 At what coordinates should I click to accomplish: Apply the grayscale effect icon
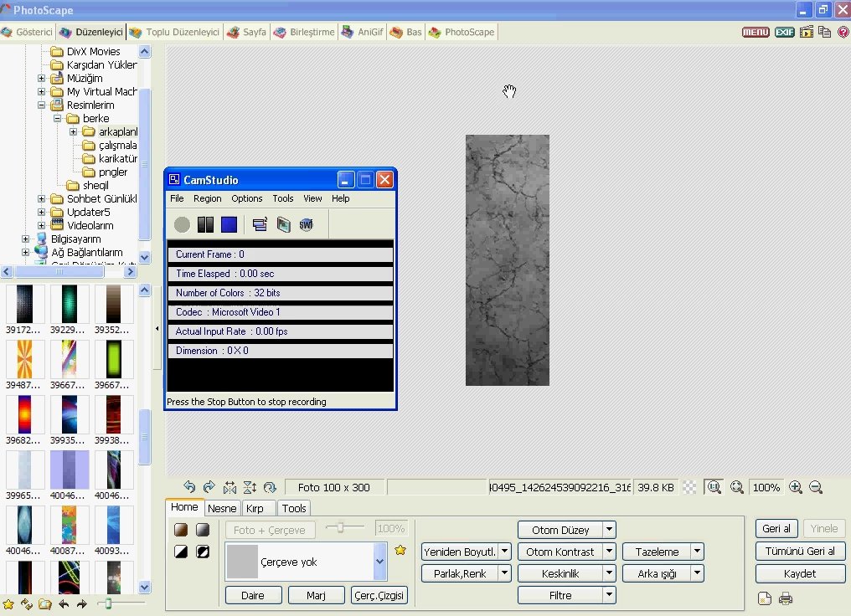point(203,529)
